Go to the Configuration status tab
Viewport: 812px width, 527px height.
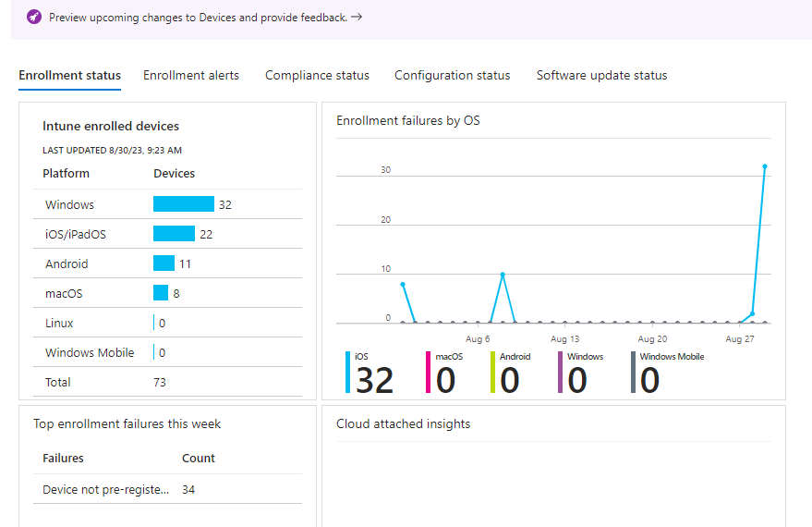pyautogui.click(x=452, y=76)
